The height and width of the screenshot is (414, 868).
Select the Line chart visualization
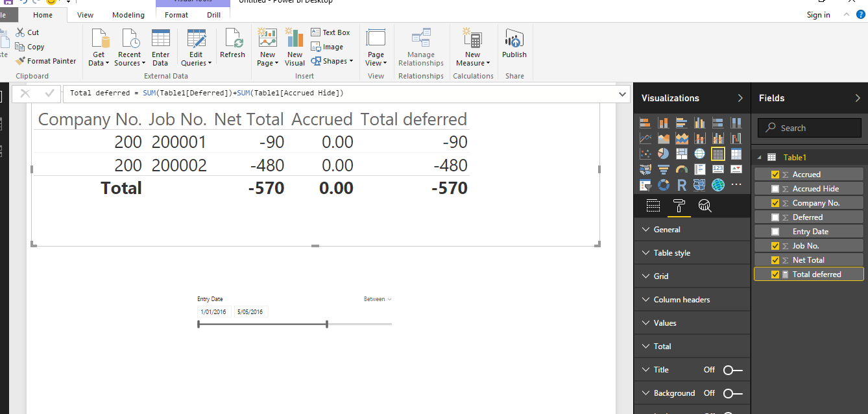coord(645,138)
